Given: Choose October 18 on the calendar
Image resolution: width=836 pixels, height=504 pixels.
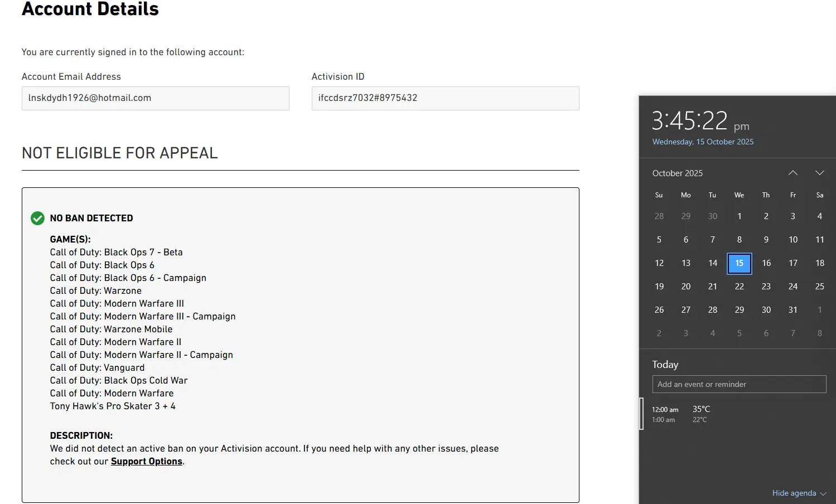Looking at the screenshot, I should coord(820,263).
